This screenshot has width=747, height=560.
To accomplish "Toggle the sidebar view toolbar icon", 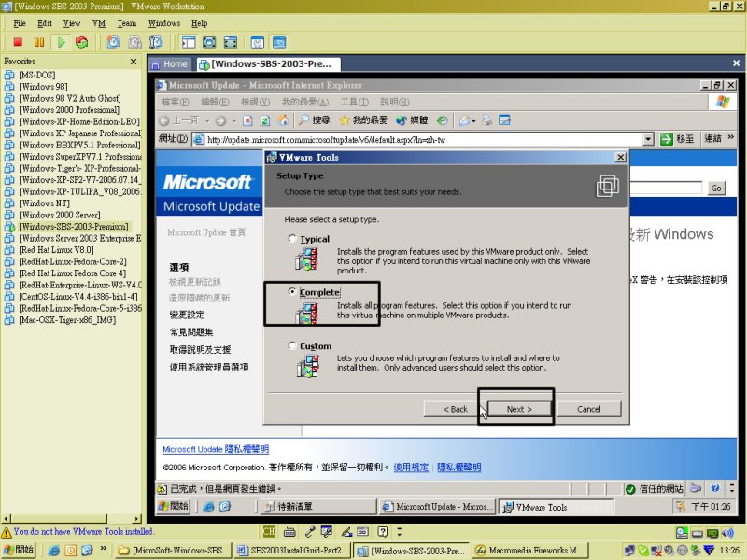I will (189, 42).
